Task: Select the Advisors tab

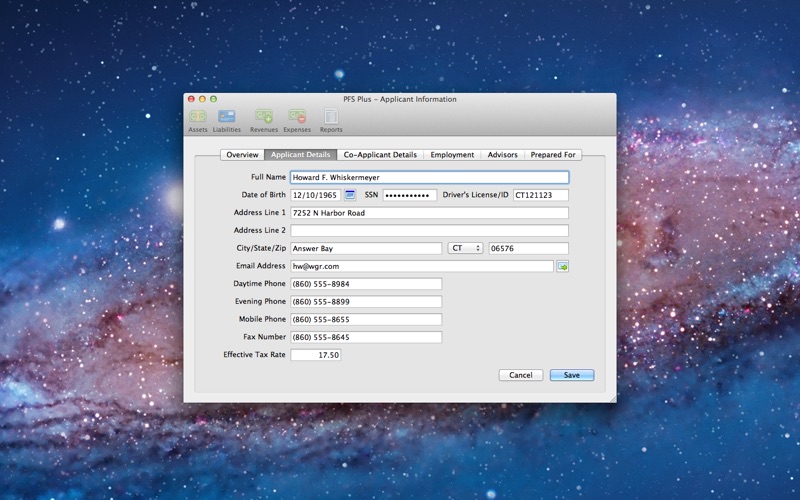Action: [x=502, y=155]
